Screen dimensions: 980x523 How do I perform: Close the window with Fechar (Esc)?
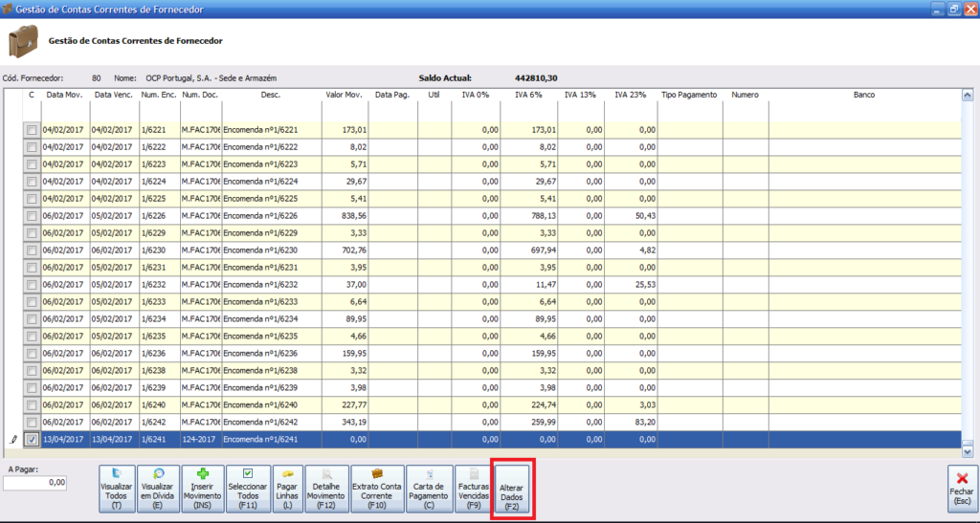tap(962, 490)
